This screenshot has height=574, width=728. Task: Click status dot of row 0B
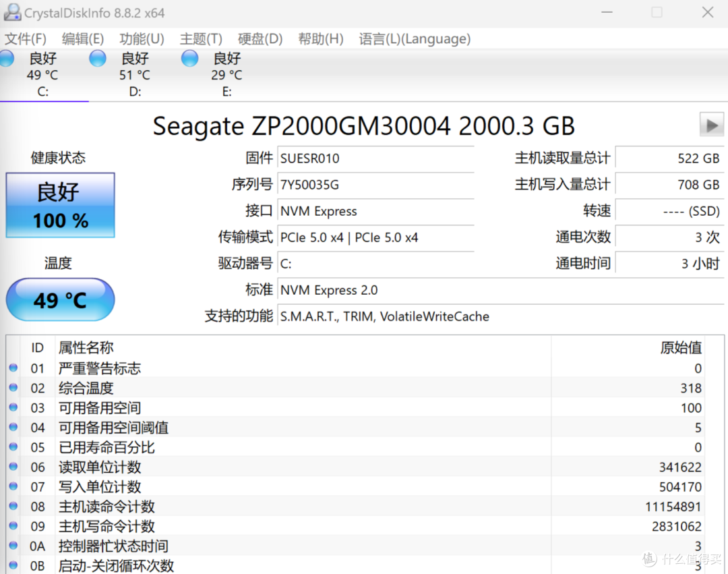pyautogui.click(x=13, y=565)
